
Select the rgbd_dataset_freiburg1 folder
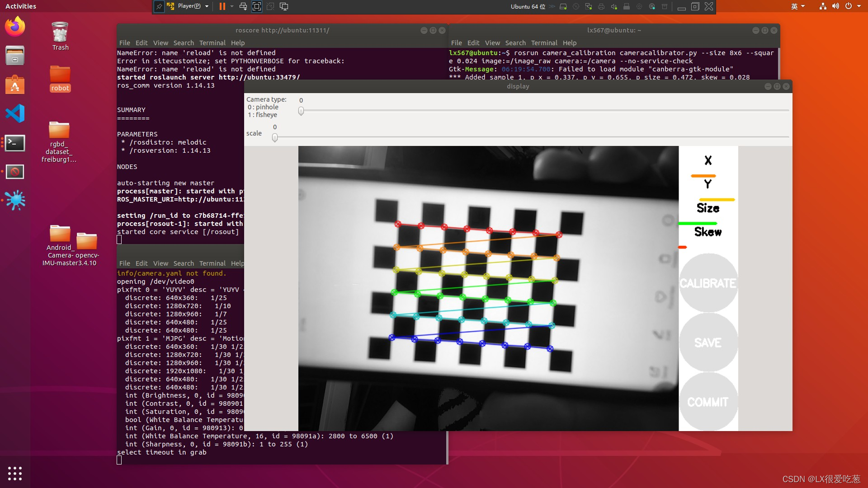59,142
